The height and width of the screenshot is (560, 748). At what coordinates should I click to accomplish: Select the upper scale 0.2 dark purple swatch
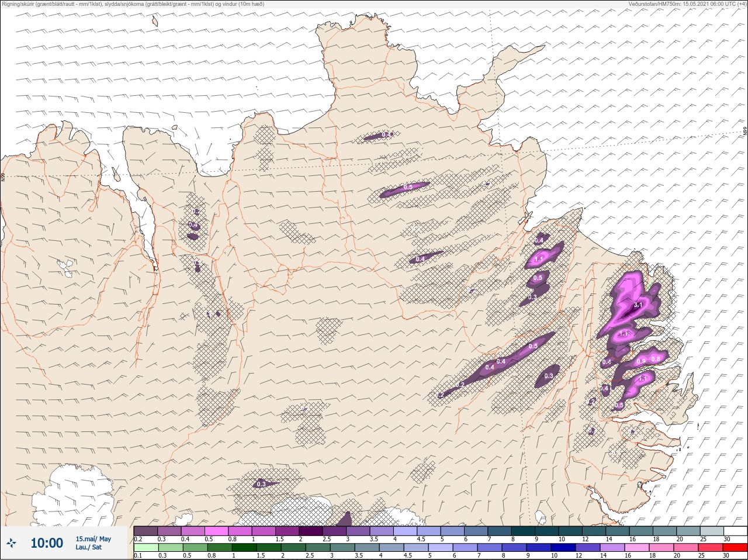click(146, 531)
